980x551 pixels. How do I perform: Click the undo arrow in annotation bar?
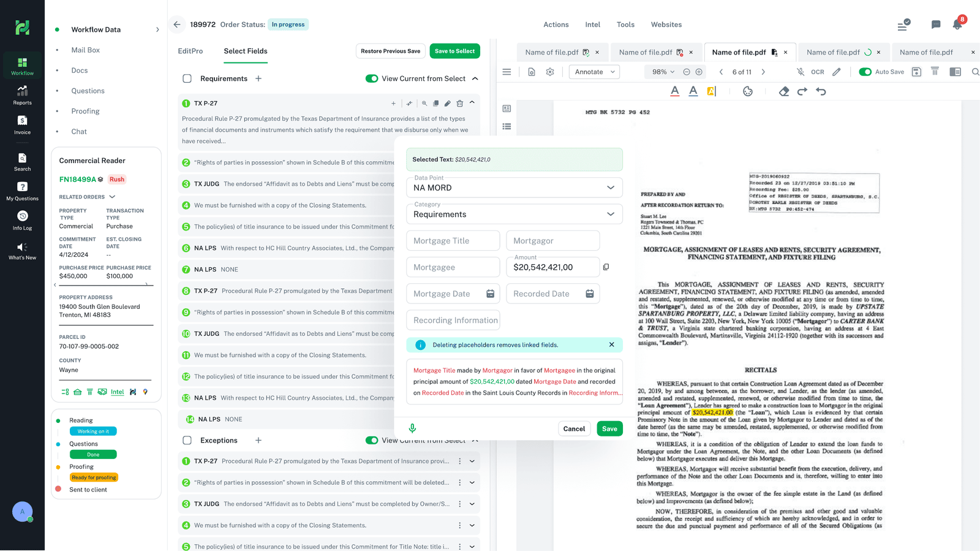821,91
